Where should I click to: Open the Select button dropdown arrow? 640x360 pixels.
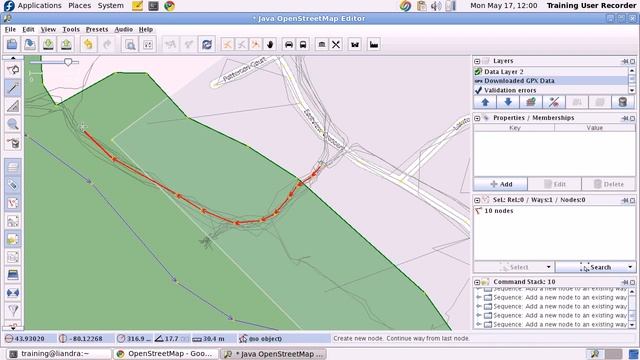coord(549,267)
